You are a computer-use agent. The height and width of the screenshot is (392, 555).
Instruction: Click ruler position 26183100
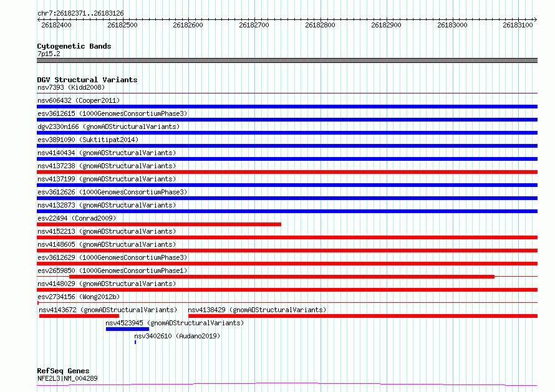518,25
